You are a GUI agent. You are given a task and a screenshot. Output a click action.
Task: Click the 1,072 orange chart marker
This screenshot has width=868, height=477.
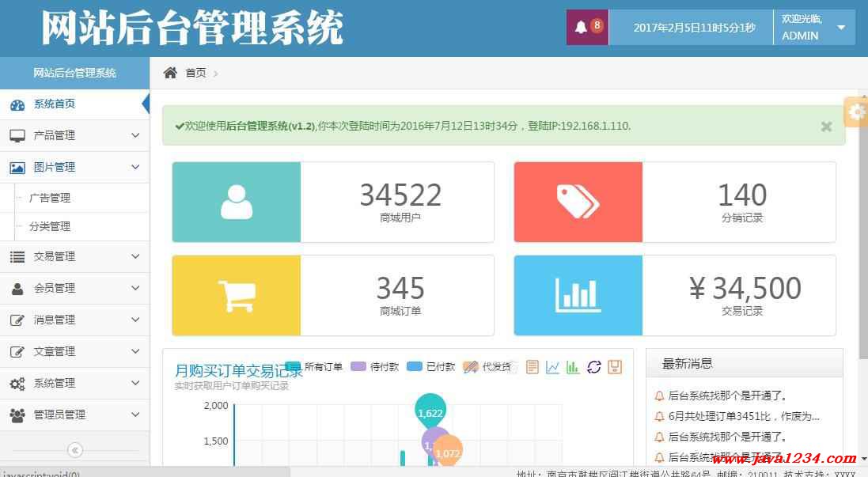tap(447, 452)
